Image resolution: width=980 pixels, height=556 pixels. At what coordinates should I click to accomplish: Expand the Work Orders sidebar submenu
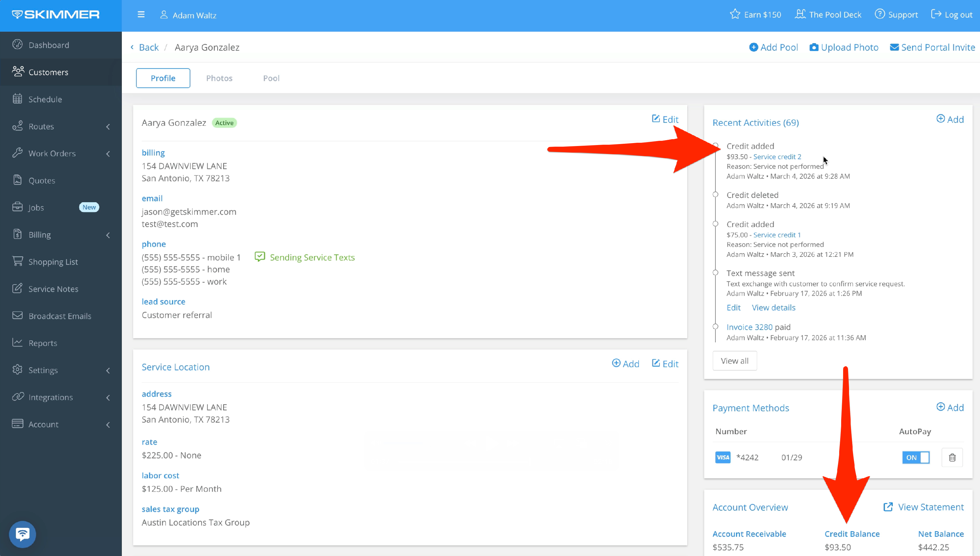(108, 154)
